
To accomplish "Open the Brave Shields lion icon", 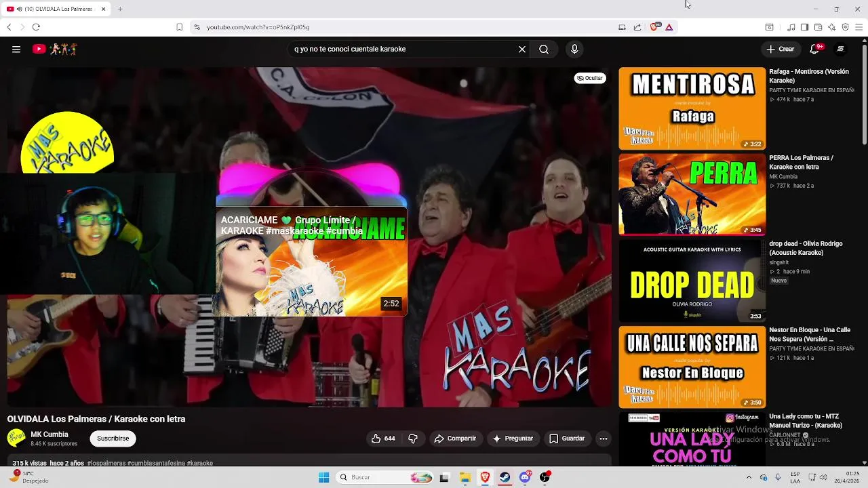I will click(x=654, y=27).
